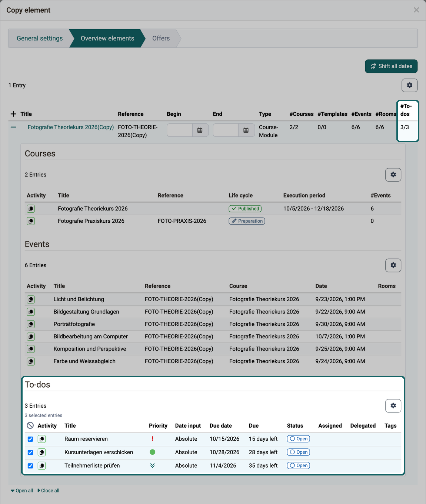Viewport: 426px width, 504px height.
Task: Deselect all to-dos with the ban icon
Action: (x=30, y=425)
